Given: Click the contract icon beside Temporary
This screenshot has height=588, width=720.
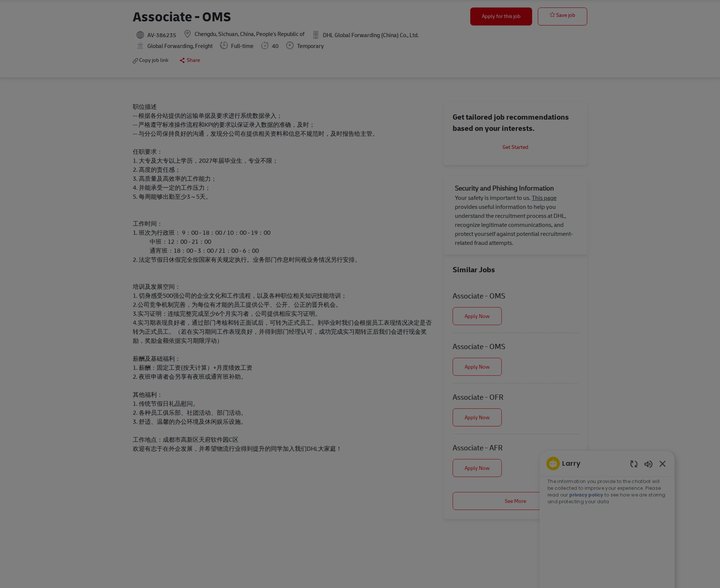Looking at the screenshot, I should pos(290,46).
